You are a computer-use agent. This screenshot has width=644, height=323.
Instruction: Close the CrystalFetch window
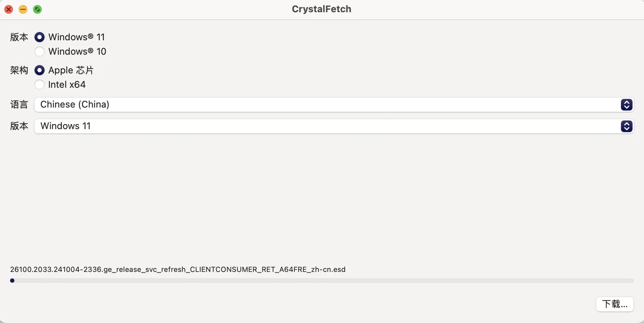[x=9, y=9]
